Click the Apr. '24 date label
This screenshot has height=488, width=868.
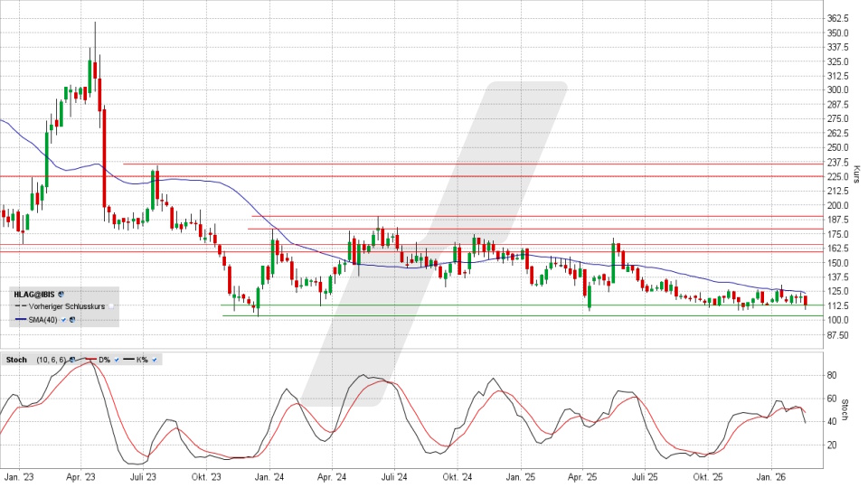point(332,477)
